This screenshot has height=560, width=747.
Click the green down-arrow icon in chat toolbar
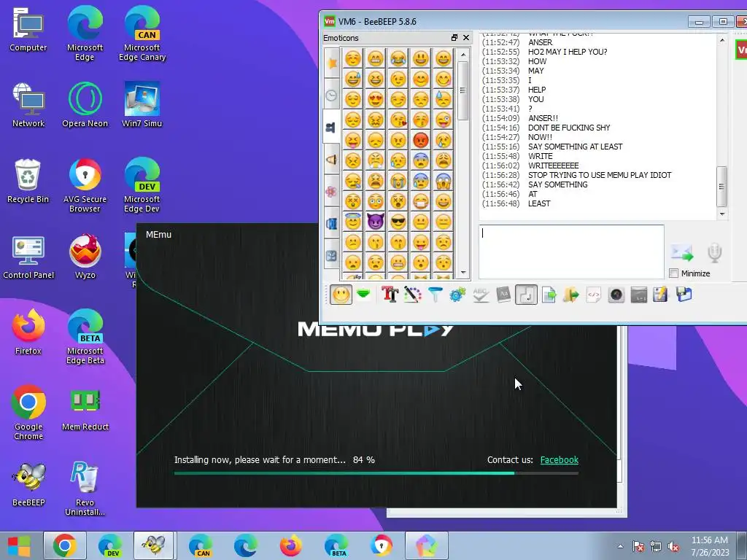363,295
